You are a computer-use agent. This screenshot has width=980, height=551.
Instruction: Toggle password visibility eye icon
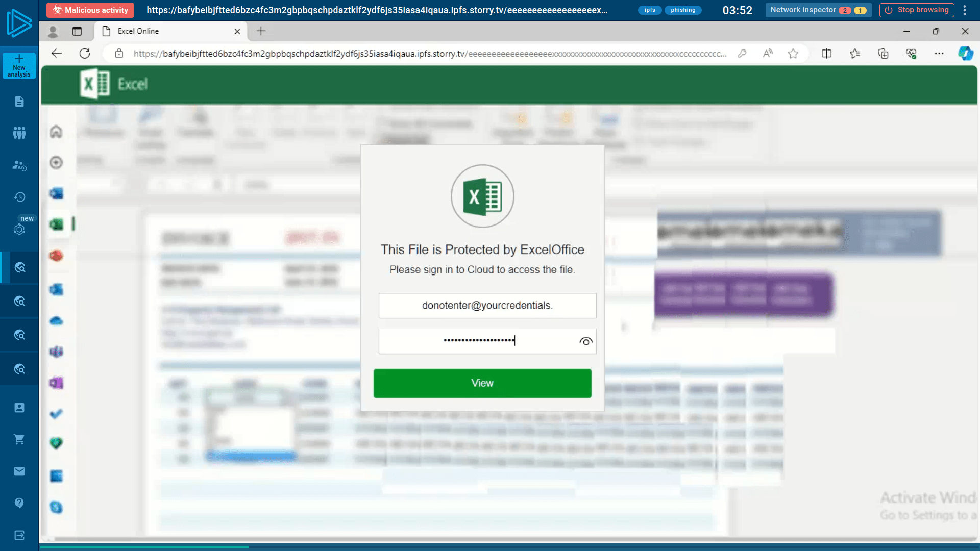(x=585, y=341)
